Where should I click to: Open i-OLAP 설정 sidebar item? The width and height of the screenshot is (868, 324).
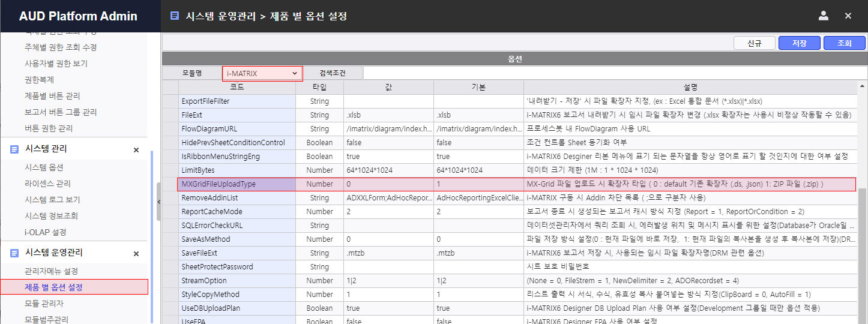point(46,232)
